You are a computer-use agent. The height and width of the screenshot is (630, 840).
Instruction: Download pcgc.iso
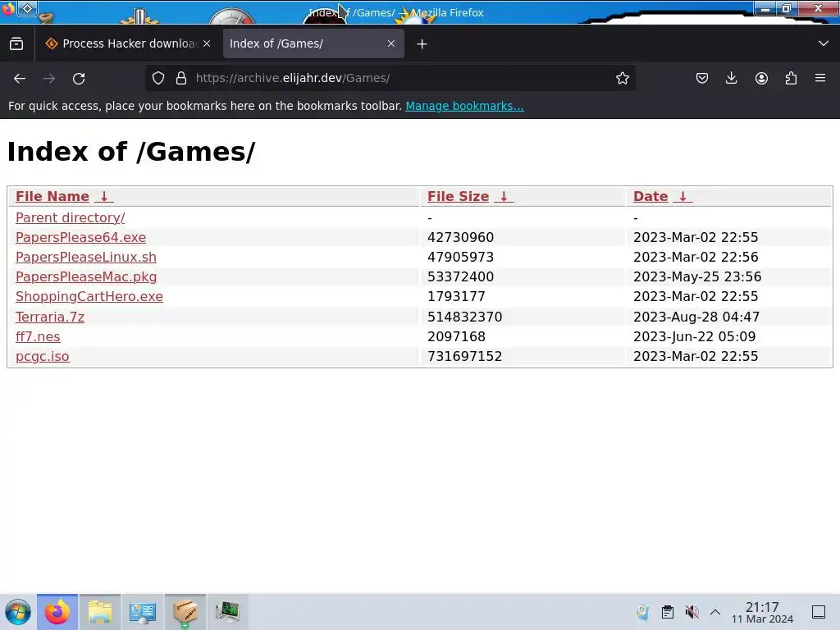[43, 357]
